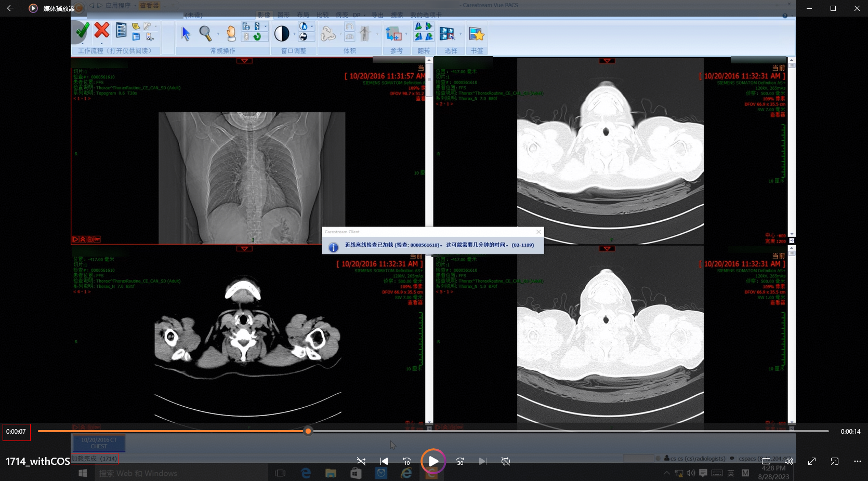Click the human body figure icon
868x481 pixels.
point(365,34)
